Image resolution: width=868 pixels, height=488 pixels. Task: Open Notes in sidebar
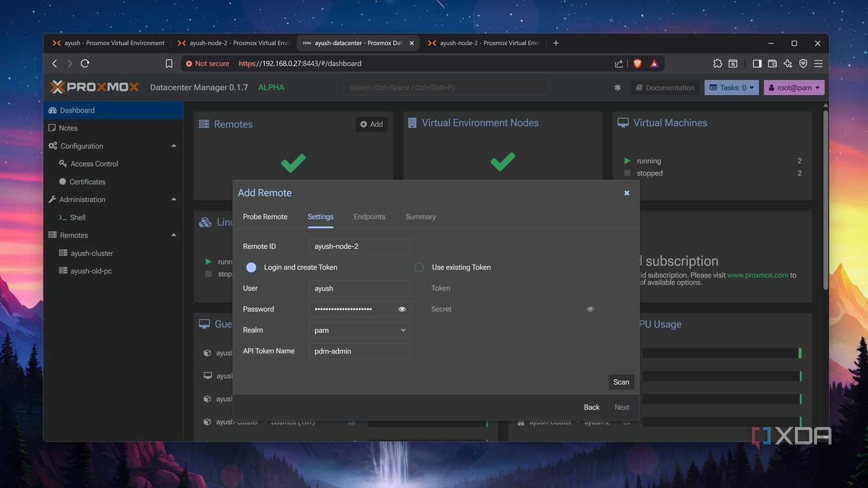[x=113, y=128]
